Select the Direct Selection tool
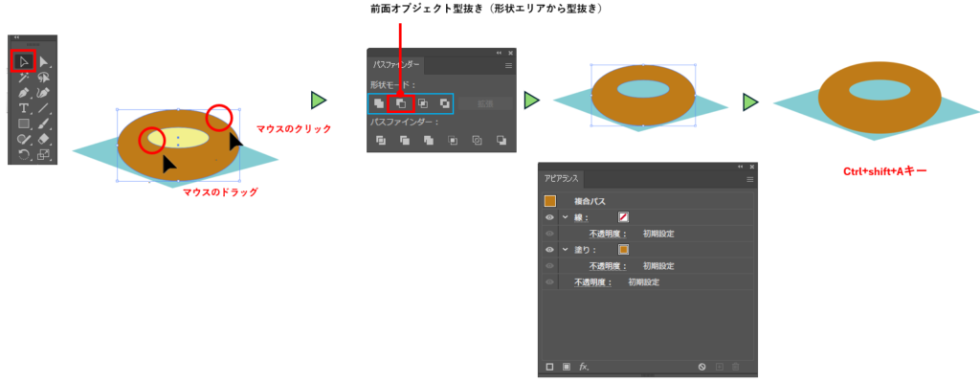The image size is (980, 382). click(44, 62)
